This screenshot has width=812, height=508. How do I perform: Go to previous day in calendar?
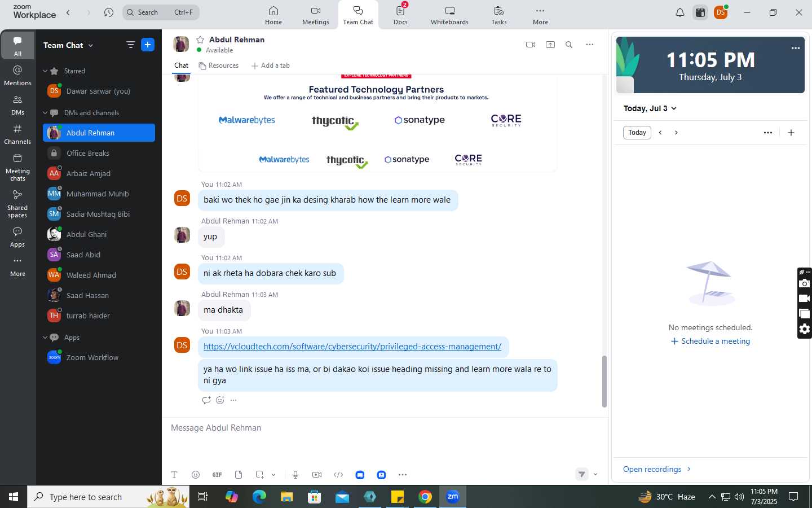tap(660, 133)
